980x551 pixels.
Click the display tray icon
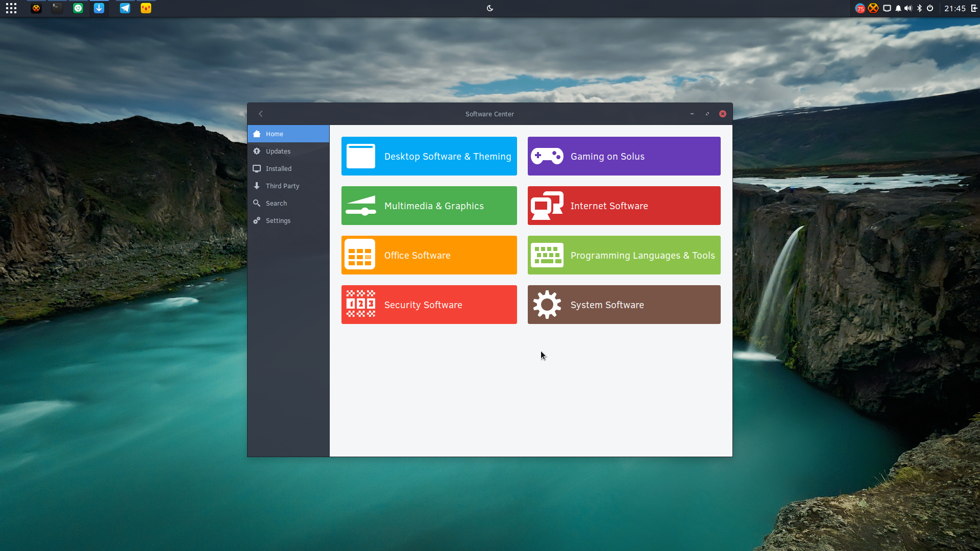click(x=887, y=8)
